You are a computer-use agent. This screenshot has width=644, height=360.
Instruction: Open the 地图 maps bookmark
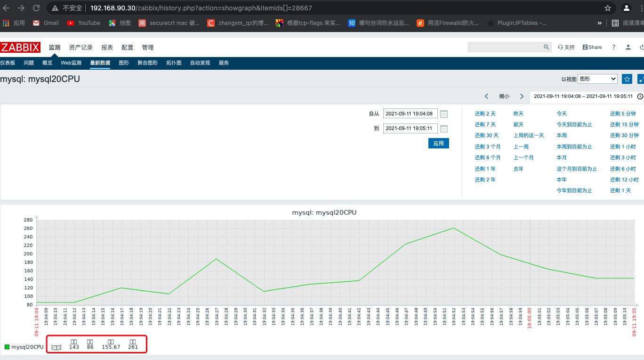(x=120, y=23)
